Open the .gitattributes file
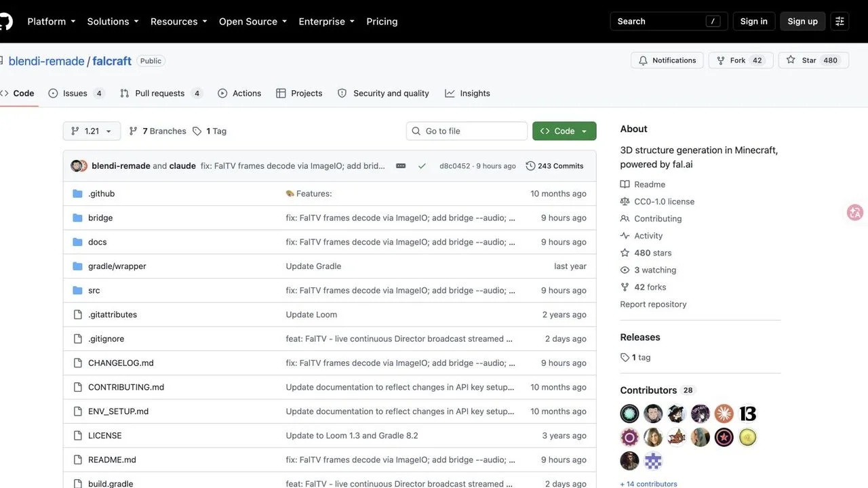Screen dimensions: 868x488 coord(113,314)
